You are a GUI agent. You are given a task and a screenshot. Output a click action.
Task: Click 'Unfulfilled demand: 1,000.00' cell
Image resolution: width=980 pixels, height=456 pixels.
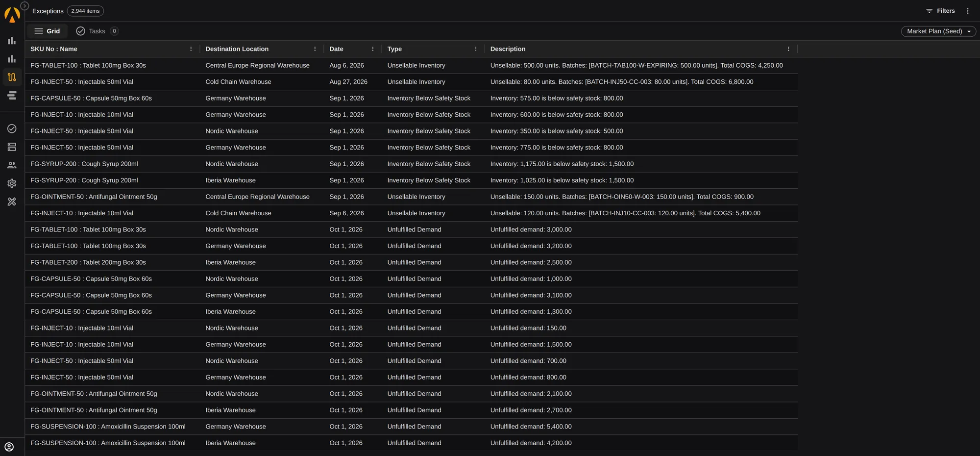pos(531,279)
